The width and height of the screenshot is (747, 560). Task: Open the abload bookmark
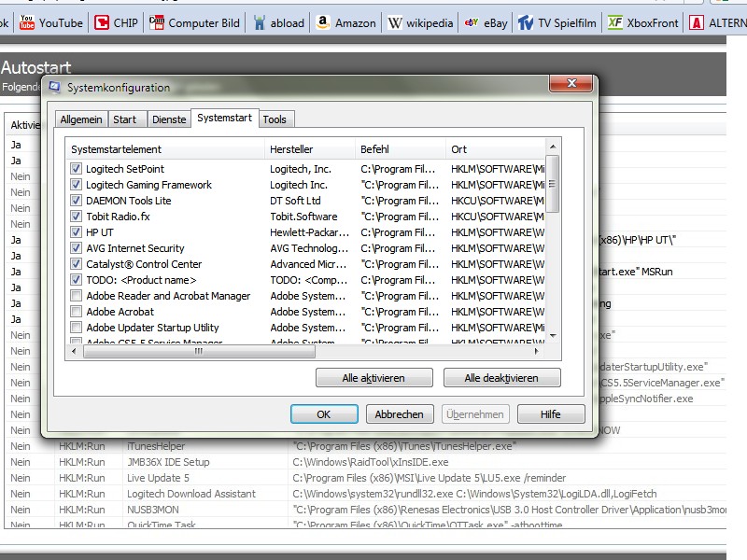pos(278,22)
